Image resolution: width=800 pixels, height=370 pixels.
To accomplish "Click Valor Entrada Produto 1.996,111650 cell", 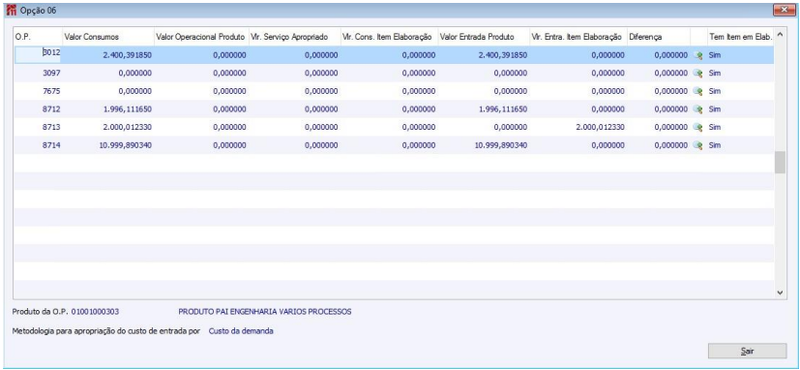I will click(484, 109).
